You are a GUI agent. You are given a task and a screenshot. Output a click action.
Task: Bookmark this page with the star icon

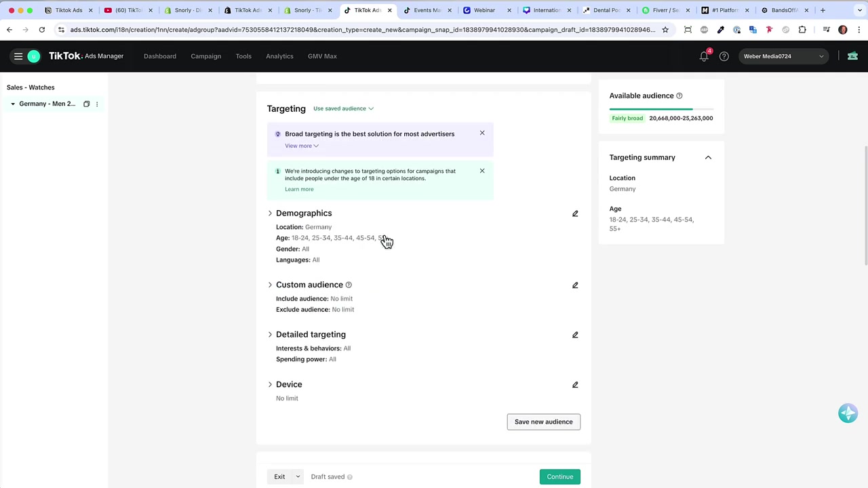tap(665, 30)
